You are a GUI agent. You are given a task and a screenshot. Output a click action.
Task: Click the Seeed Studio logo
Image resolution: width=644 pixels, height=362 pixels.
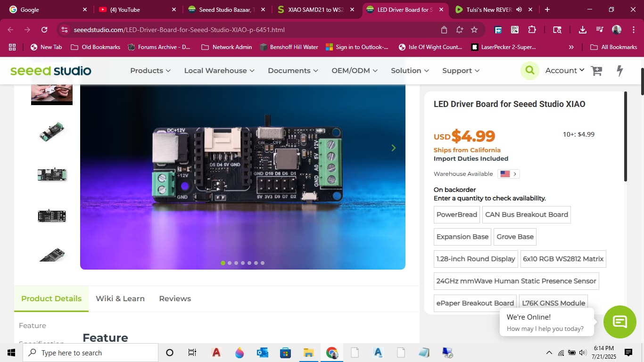50,71
